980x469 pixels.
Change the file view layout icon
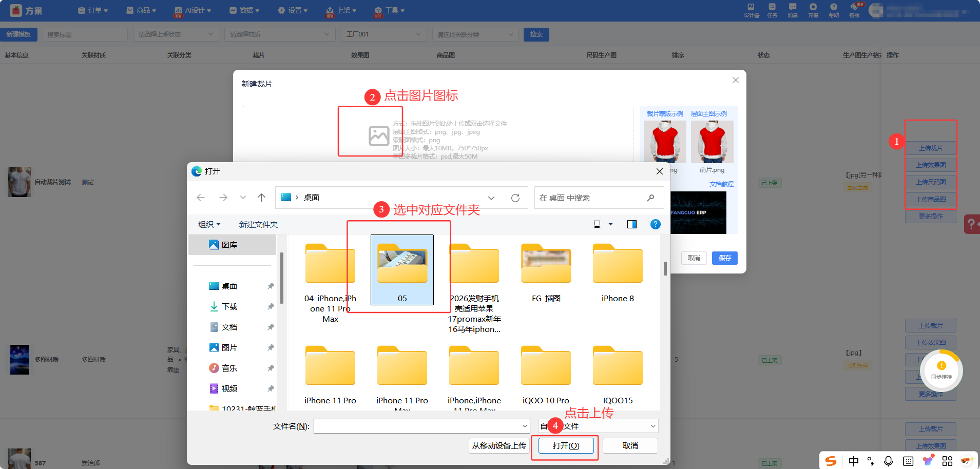click(x=597, y=224)
